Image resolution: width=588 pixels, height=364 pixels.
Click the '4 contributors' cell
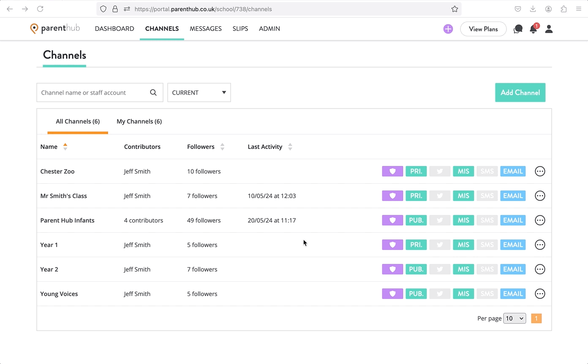point(144,220)
